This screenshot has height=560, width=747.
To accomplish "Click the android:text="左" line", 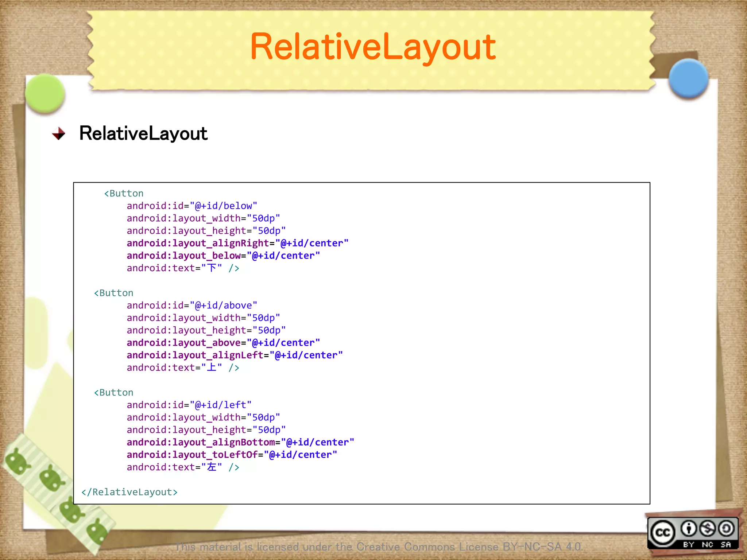I will tap(183, 467).
